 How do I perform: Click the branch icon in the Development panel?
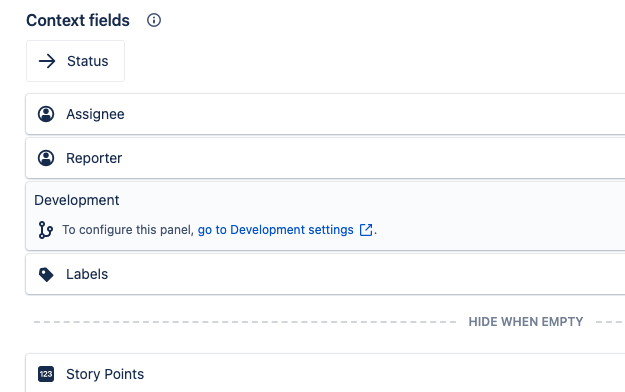click(45, 230)
